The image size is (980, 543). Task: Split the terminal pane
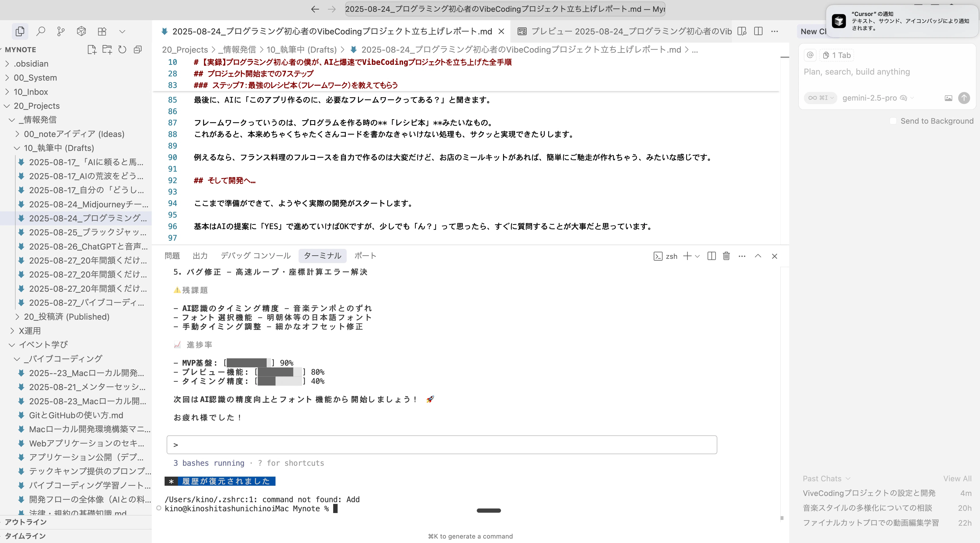coord(711,256)
